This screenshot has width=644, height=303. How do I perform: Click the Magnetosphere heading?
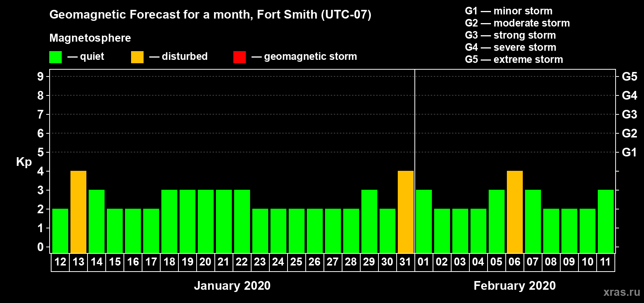click(x=90, y=38)
